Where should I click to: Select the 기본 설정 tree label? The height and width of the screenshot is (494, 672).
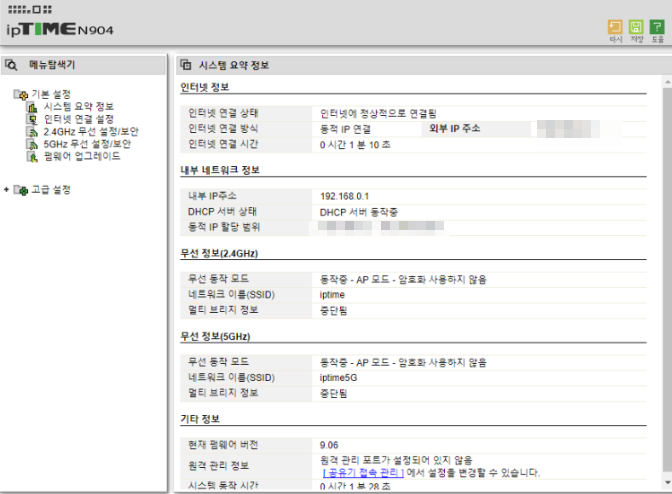click(x=51, y=94)
